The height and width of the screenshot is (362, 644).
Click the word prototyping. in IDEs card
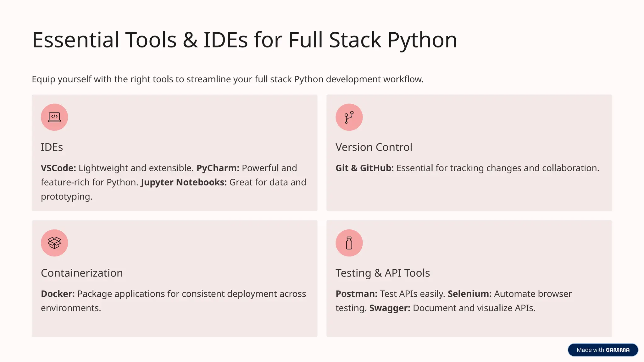point(67,197)
